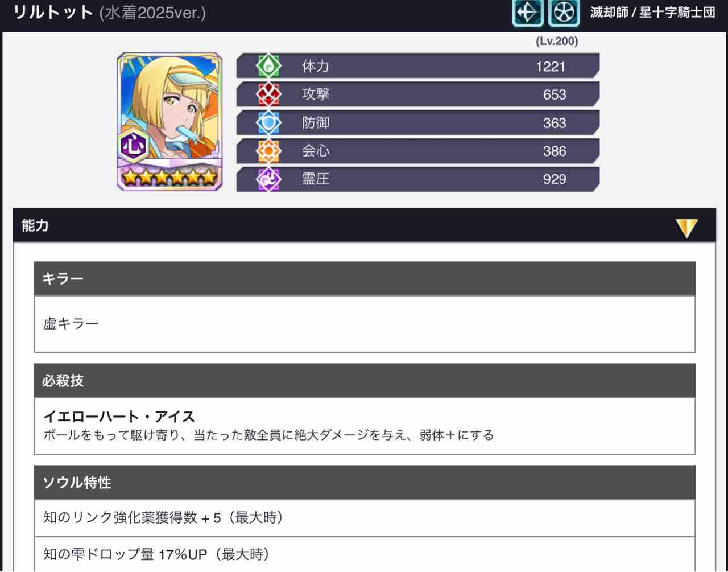Click the 必殺技 panel header
Screen dimensions: 728x572
[x=365, y=380]
